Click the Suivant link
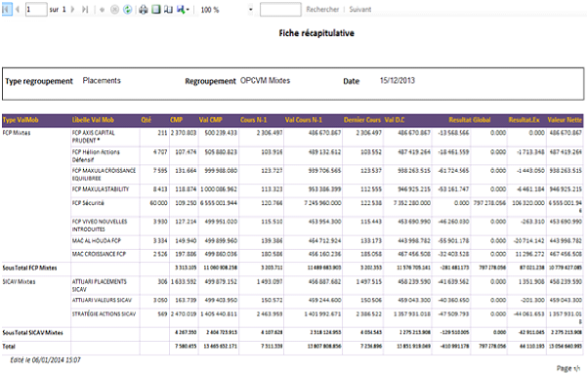The width and height of the screenshot is (588, 374). coord(360,10)
